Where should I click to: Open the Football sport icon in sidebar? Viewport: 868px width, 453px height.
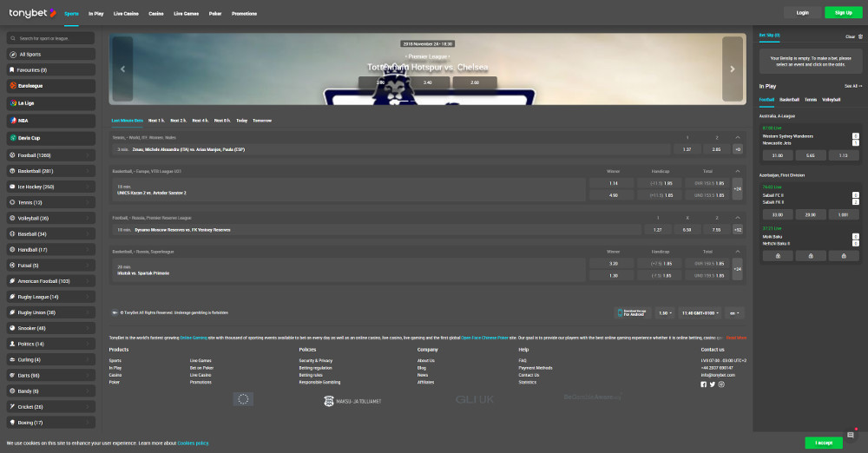12,155
